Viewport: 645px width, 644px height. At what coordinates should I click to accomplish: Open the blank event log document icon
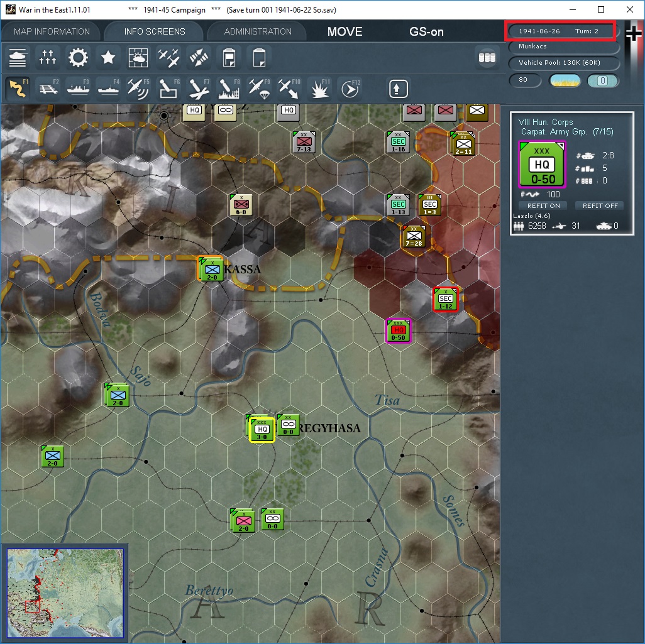[x=259, y=58]
